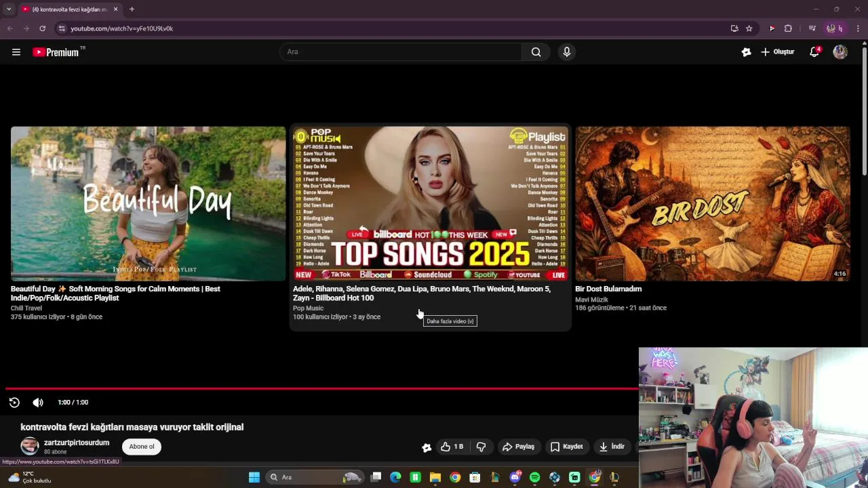Open browser extensions puzzle icon
The height and width of the screenshot is (488, 868).
[788, 28]
